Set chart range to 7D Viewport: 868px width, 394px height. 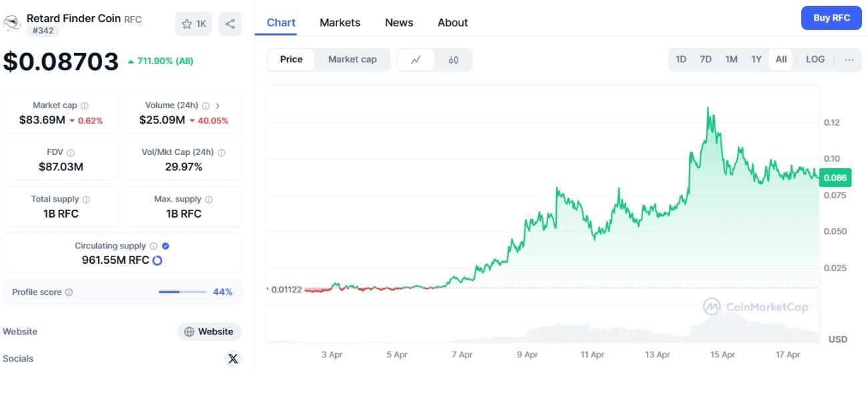pyautogui.click(x=706, y=59)
